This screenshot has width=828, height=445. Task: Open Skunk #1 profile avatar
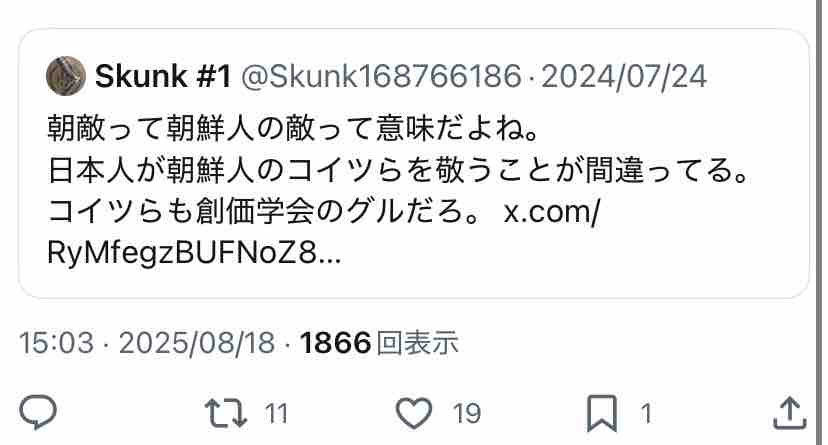click(66, 76)
